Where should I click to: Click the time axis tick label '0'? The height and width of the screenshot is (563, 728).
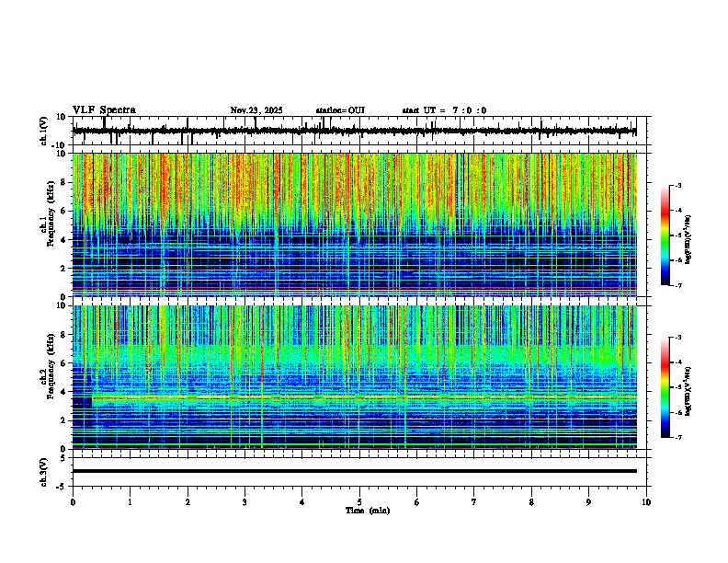[x=73, y=502]
